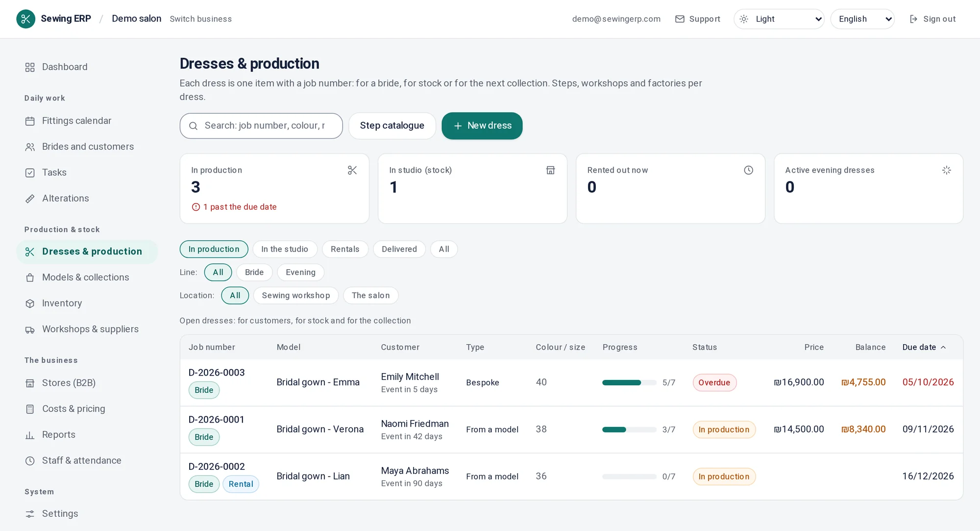The image size is (980, 531).
Task: Click the Settings sliders icon
Action: point(30,514)
